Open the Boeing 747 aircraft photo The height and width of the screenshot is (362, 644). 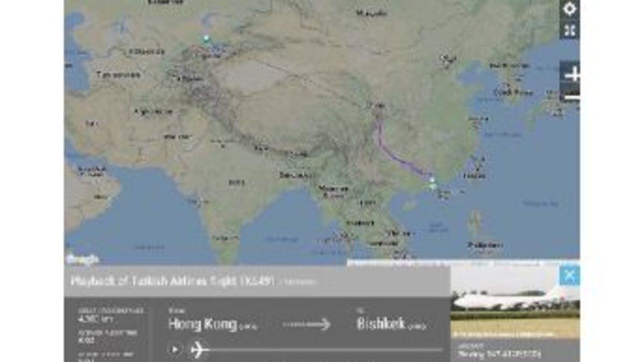click(x=515, y=302)
